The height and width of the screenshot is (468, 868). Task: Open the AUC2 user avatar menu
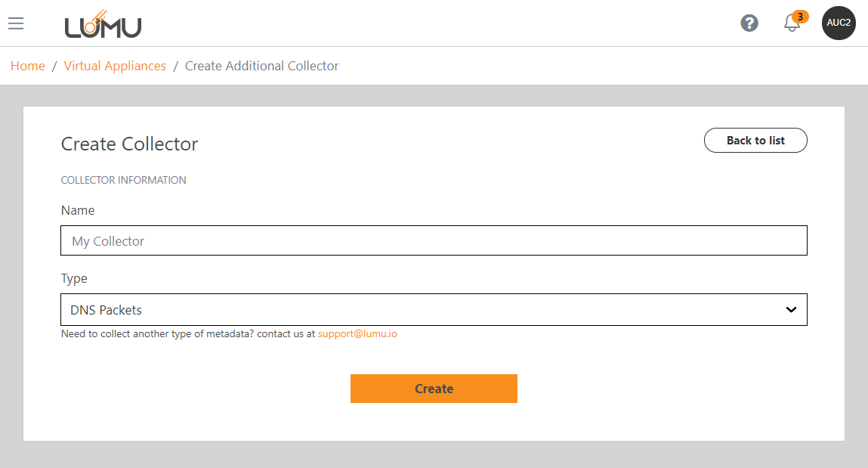coord(839,23)
